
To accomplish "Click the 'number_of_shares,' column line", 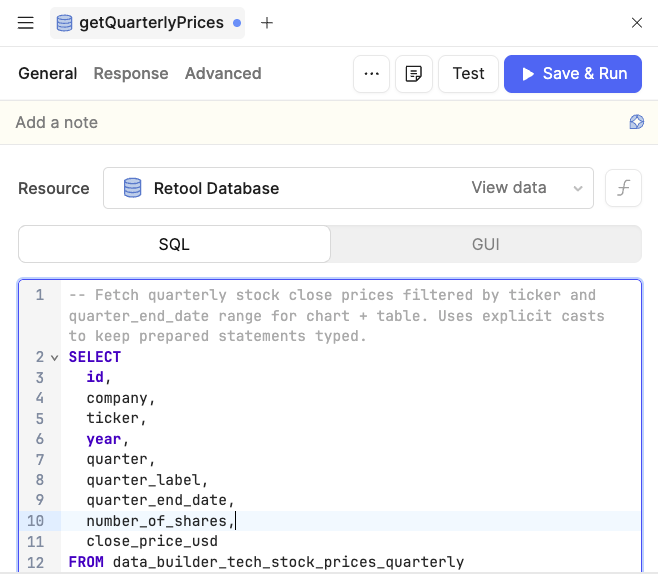I will tap(160, 521).
